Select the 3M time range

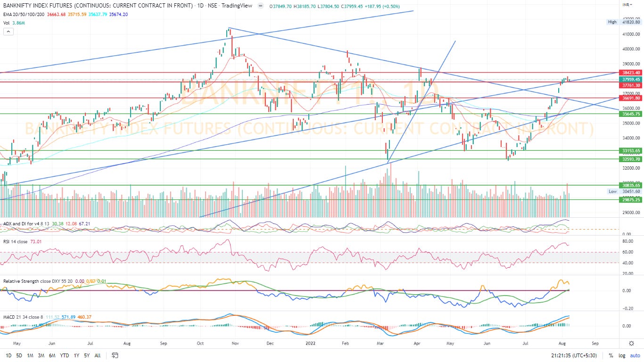41,355
